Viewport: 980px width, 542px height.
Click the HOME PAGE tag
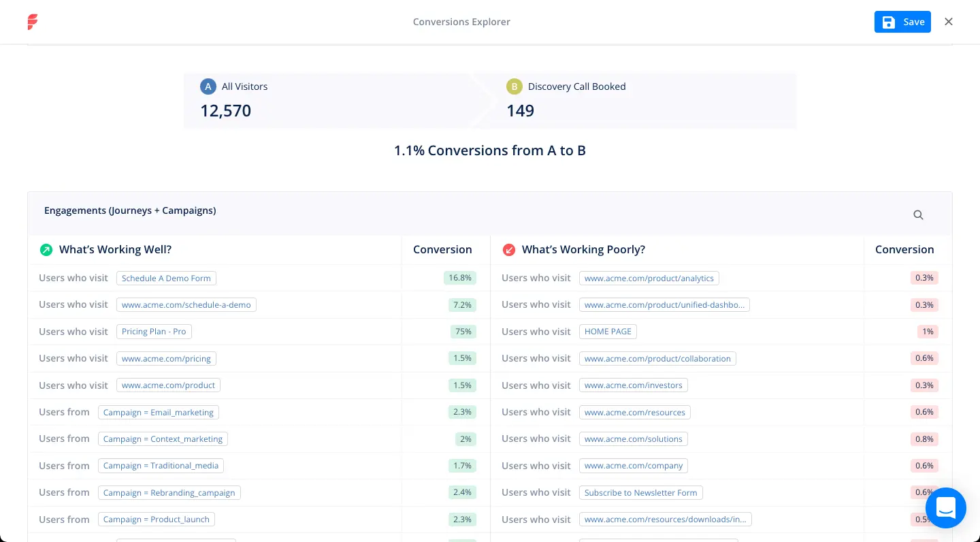coord(608,332)
